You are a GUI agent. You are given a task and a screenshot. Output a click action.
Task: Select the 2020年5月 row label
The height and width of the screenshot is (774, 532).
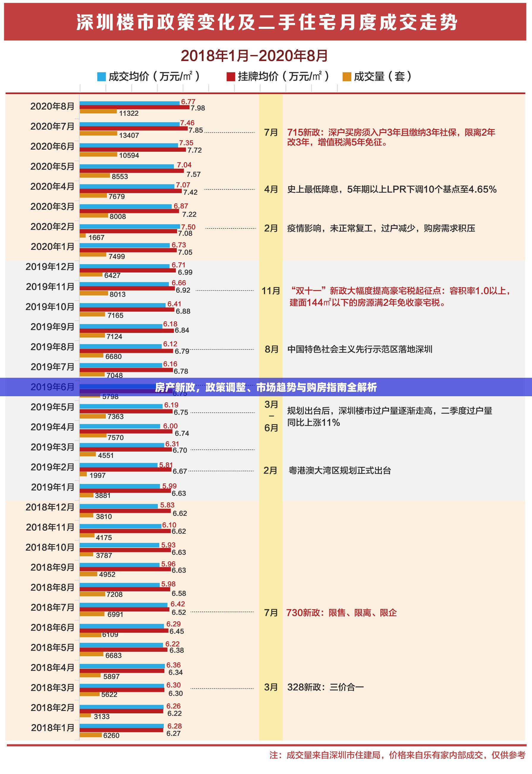tap(52, 167)
